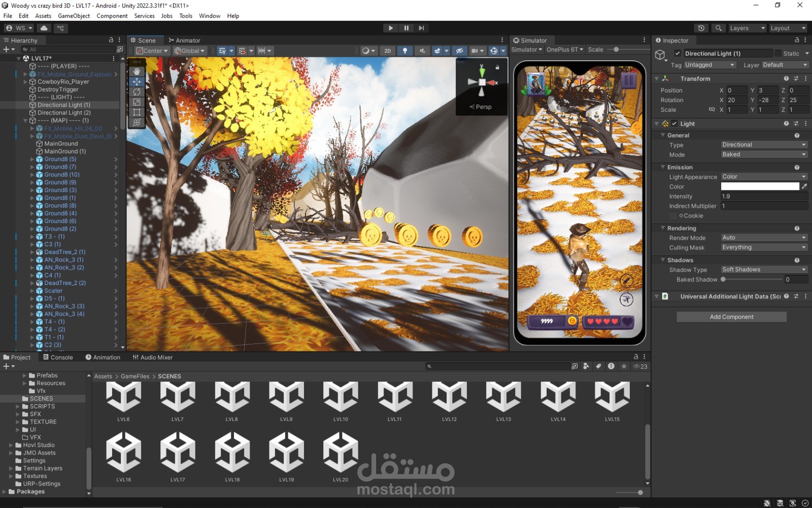Toggle the constrained scale proportions link icon

coord(712,110)
